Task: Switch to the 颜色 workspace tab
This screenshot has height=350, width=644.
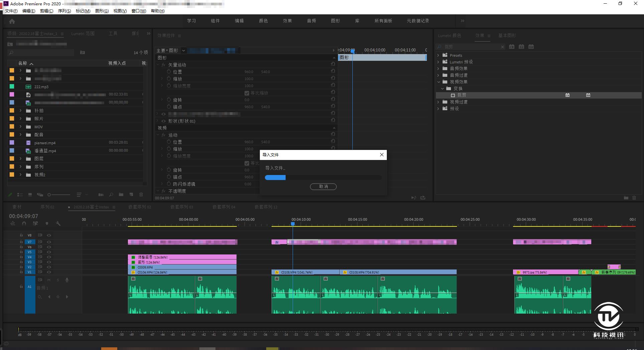Action: [x=263, y=21]
